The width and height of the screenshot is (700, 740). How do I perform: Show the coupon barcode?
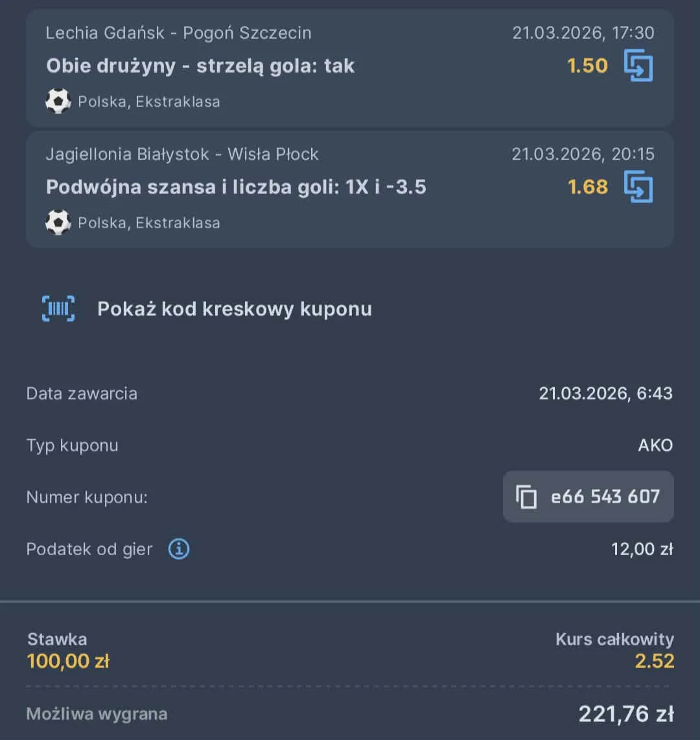(234, 309)
